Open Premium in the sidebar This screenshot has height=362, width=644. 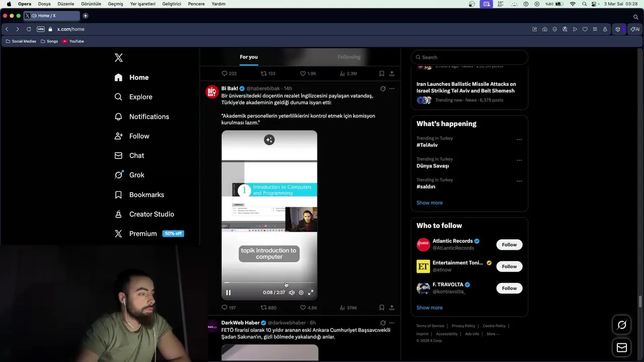(x=149, y=234)
